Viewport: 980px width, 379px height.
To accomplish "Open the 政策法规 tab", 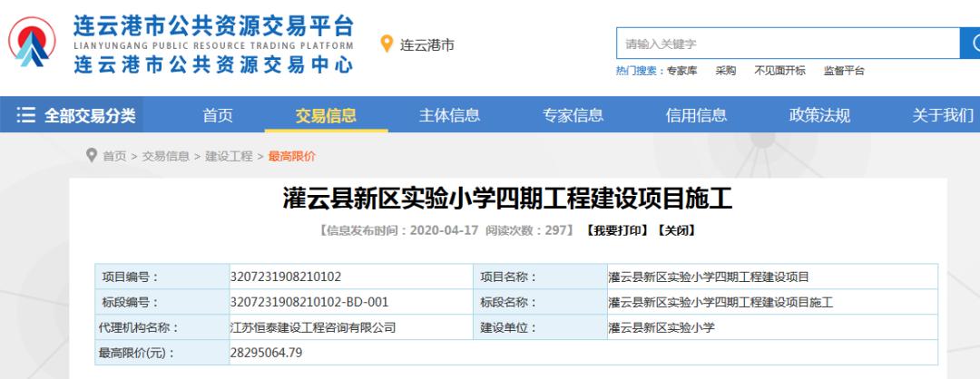I will pos(819,115).
